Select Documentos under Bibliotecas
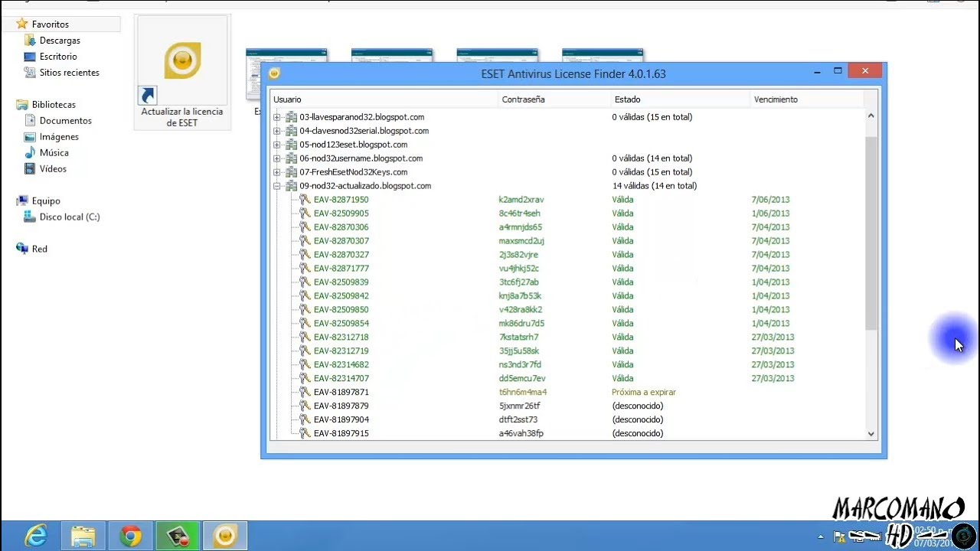The width and height of the screenshot is (980, 551). pyautogui.click(x=65, y=121)
